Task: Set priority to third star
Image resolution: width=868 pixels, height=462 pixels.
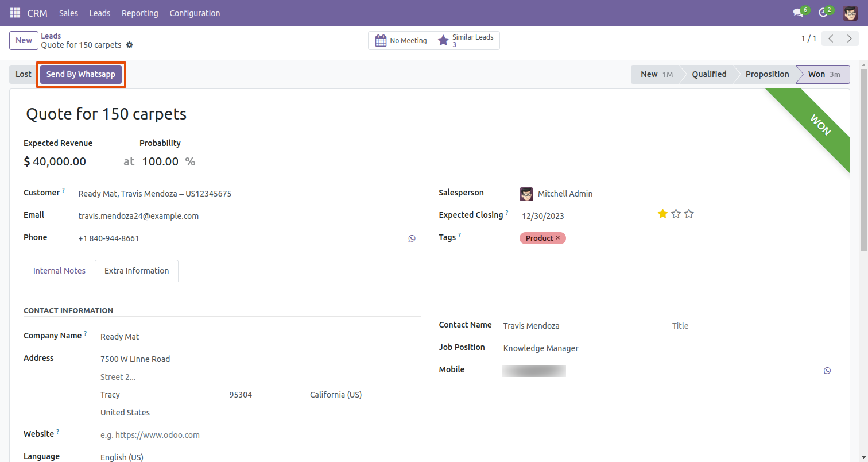Action: point(689,214)
